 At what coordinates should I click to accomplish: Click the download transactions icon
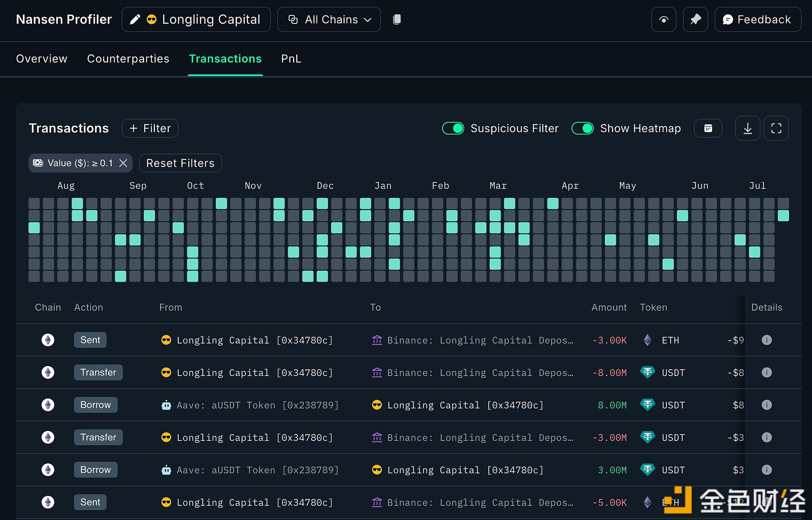click(747, 128)
